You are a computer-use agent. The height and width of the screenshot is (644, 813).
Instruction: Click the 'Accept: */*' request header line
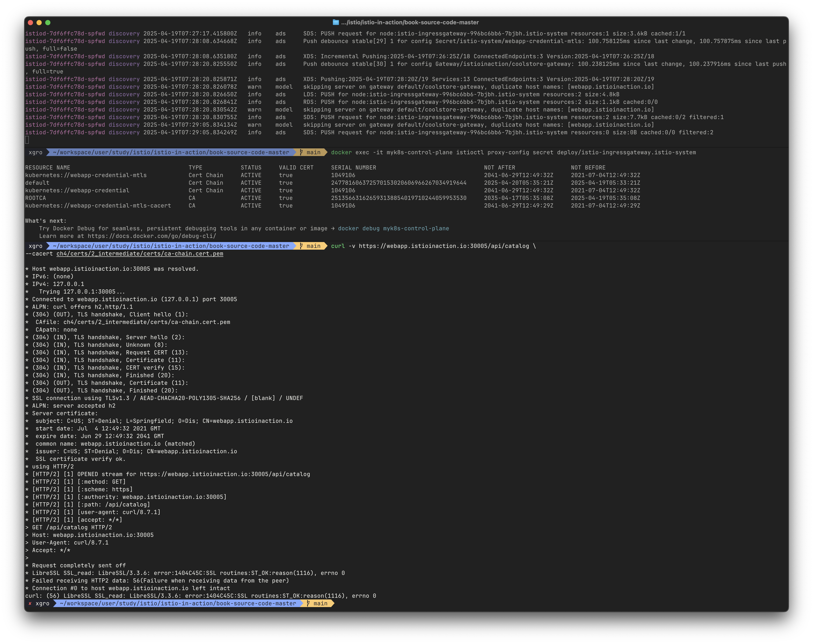pyautogui.click(x=48, y=550)
